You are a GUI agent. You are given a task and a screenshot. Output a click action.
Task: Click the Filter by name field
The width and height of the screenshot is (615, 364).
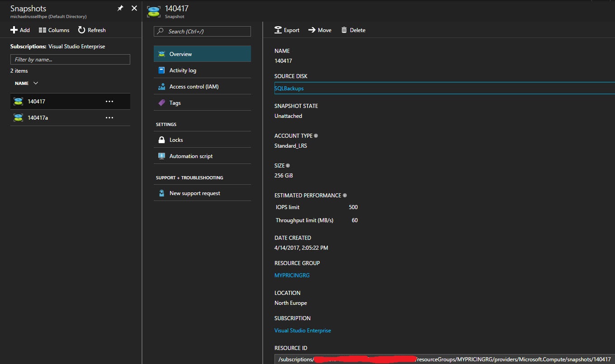(x=70, y=59)
